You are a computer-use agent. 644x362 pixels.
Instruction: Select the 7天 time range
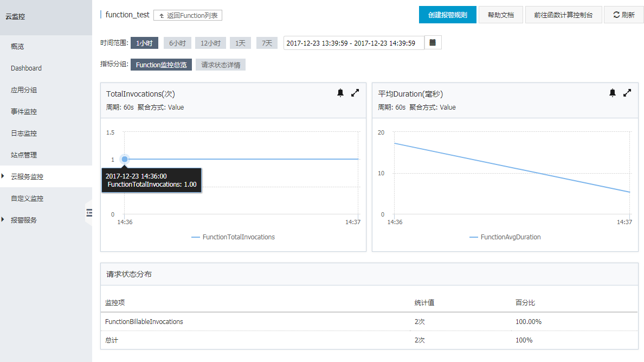[x=267, y=43]
